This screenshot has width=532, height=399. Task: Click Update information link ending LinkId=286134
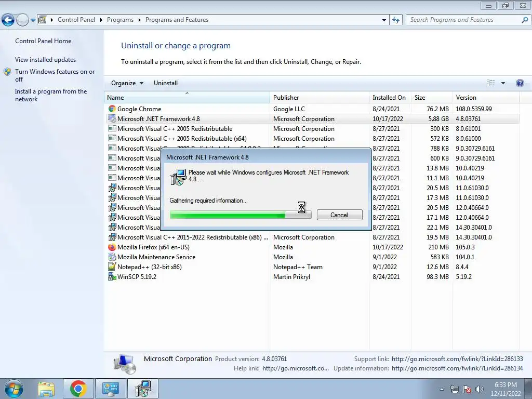[x=457, y=368]
